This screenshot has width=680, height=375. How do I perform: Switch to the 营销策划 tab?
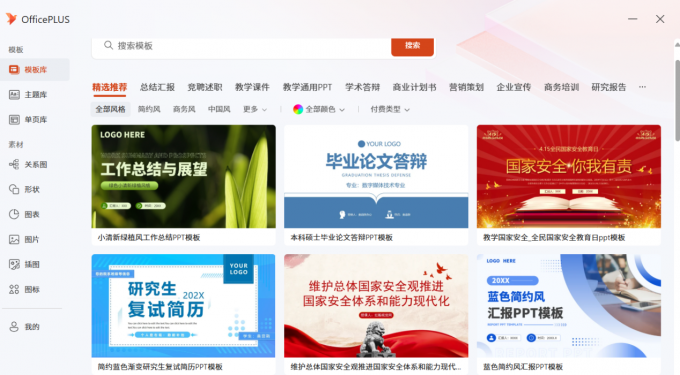click(x=466, y=87)
